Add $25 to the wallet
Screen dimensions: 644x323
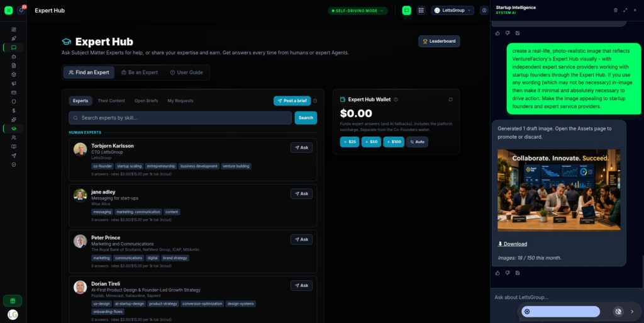(x=350, y=142)
